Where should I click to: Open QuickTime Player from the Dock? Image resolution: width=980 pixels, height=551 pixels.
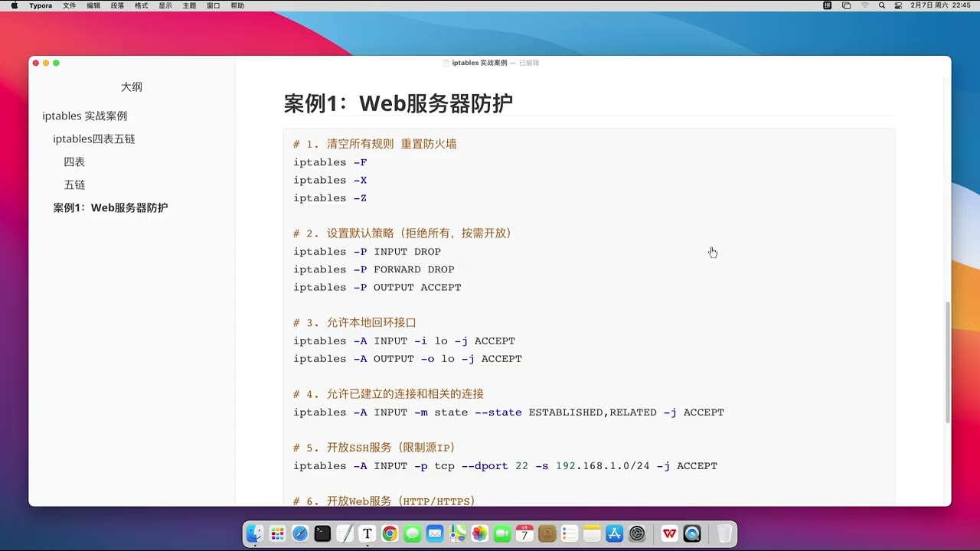[692, 533]
